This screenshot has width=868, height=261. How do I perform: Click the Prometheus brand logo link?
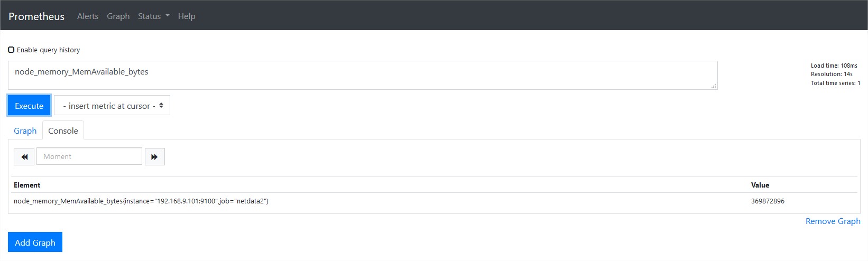(x=36, y=16)
